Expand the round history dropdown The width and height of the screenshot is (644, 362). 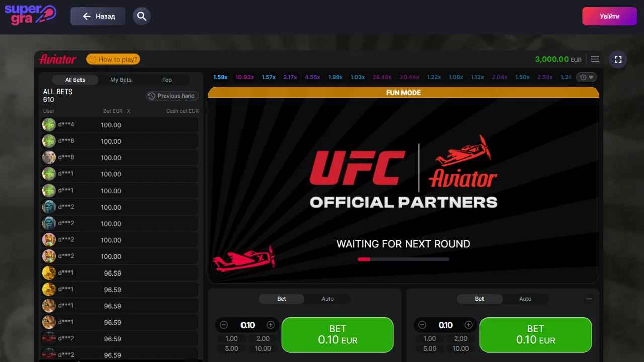point(586,77)
